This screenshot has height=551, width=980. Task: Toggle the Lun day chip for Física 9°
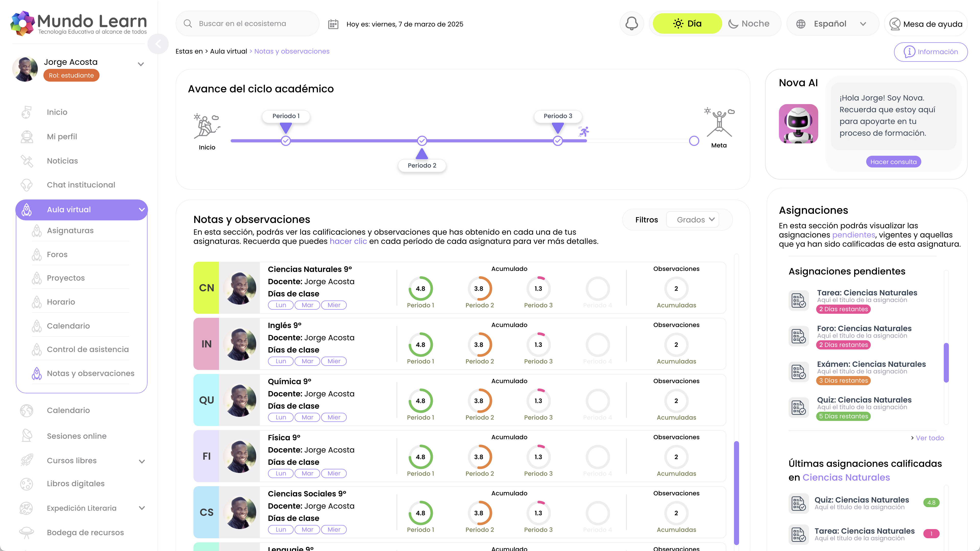(x=281, y=473)
